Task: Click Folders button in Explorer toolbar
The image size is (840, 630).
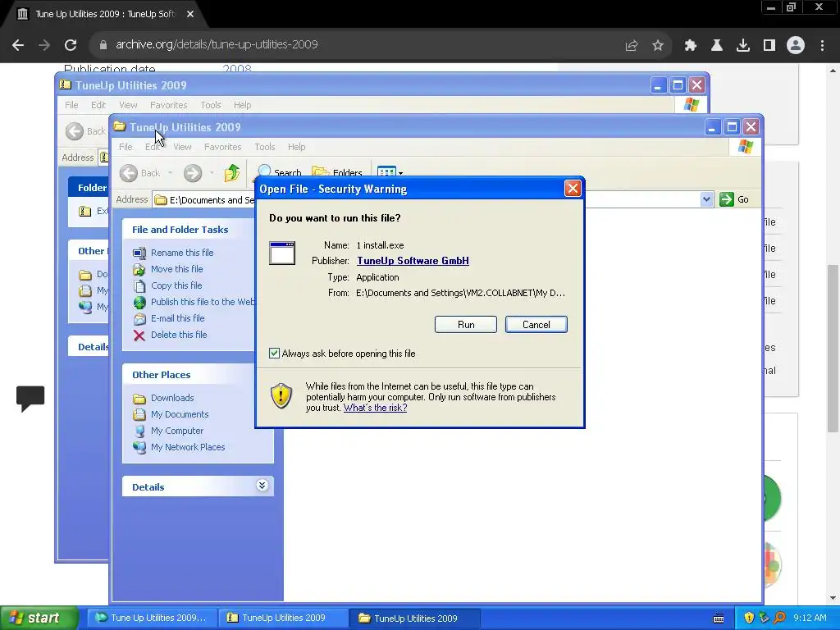Action: coord(337,172)
